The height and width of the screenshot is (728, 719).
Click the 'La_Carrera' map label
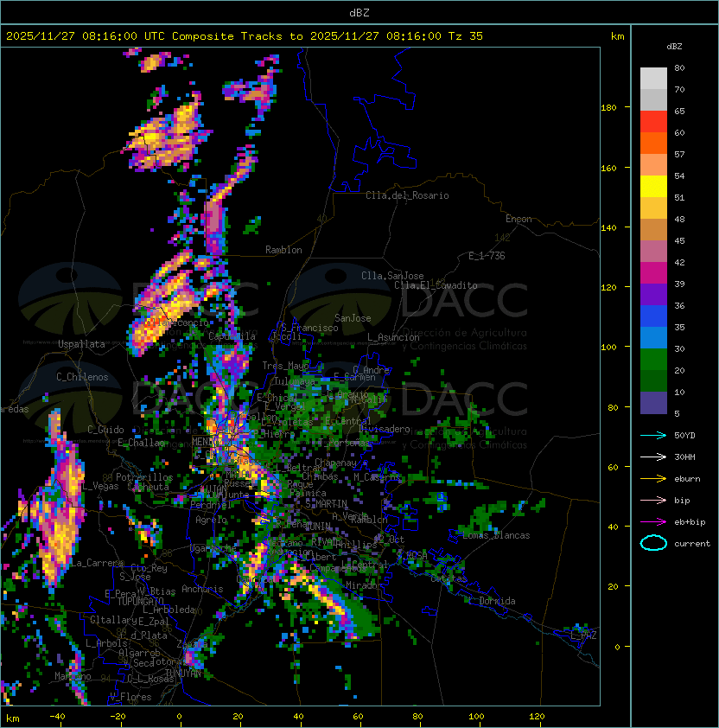point(97,563)
